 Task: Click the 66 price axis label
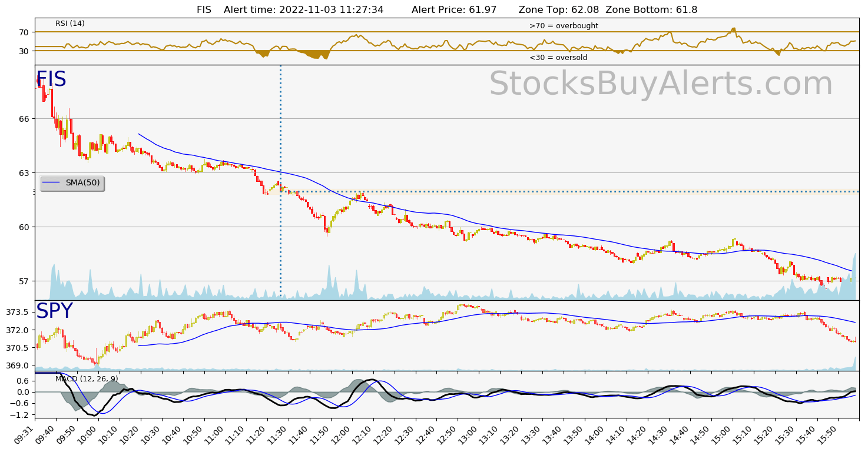point(24,119)
